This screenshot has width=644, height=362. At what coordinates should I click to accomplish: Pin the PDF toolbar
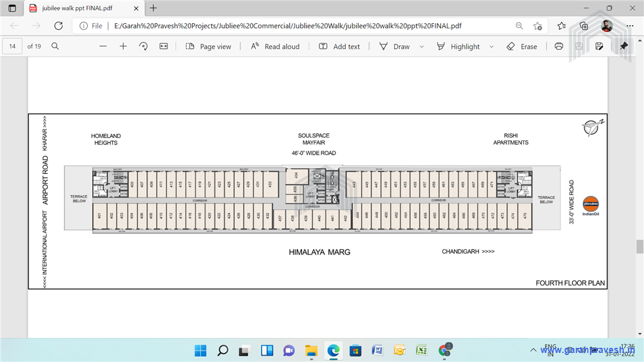click(x=623, y=46)
